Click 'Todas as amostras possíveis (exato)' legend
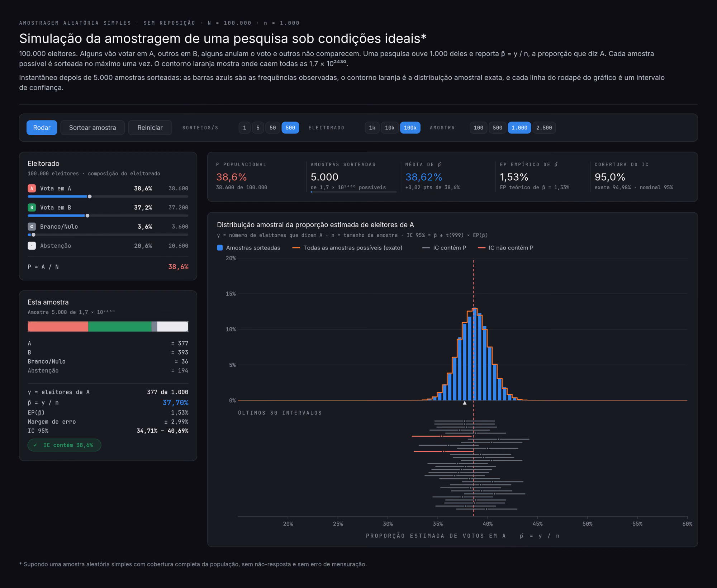This screenshot has width=717, height=588. point(347,248)
